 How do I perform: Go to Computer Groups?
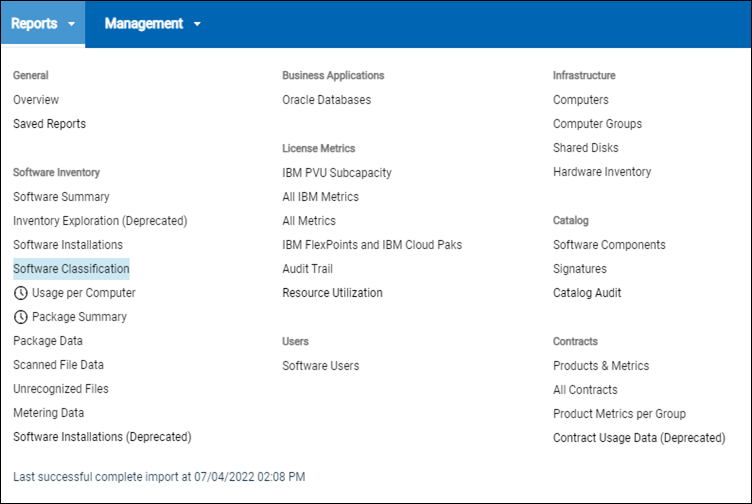597,124
